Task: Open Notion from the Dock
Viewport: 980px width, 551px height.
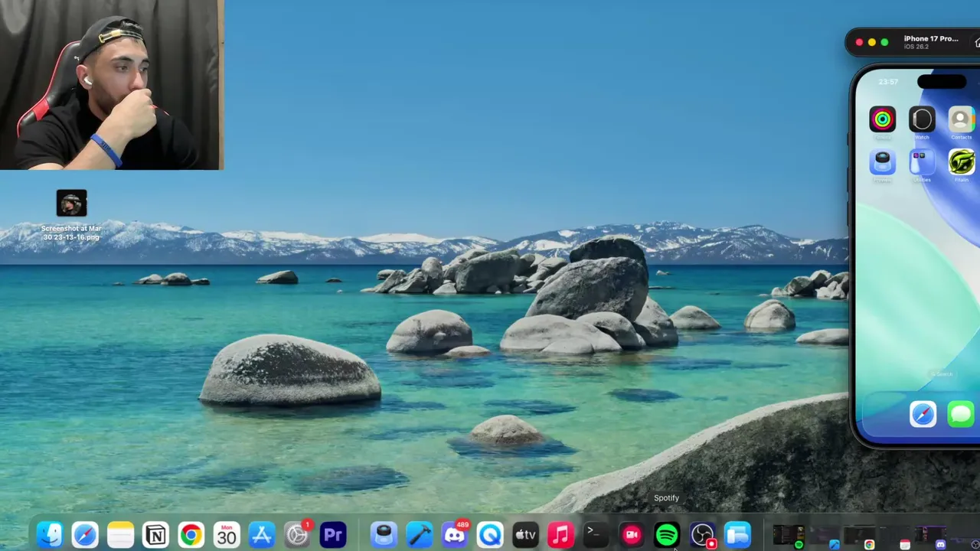Action: pos(155,535)
